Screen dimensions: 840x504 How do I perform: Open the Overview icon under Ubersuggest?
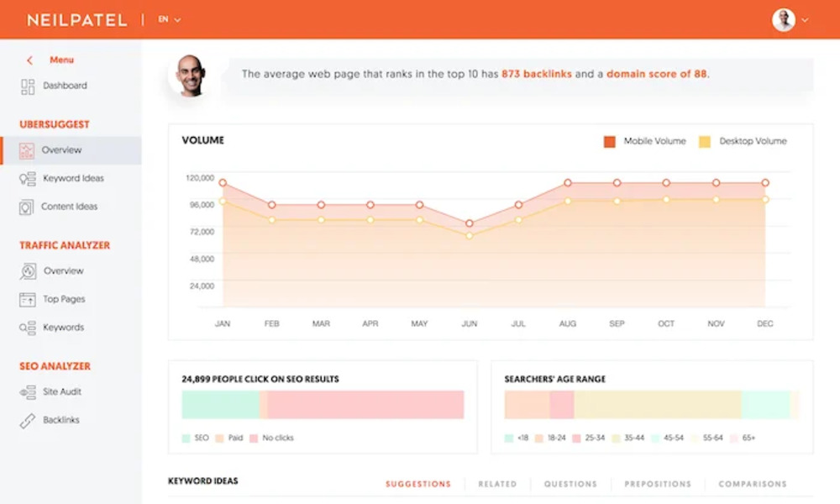click(29, 150)
